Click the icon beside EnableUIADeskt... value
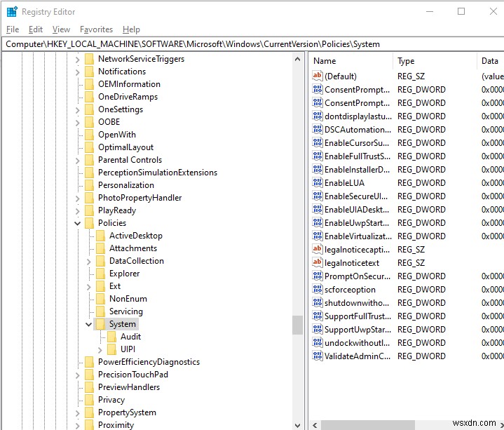 [318, 209]
